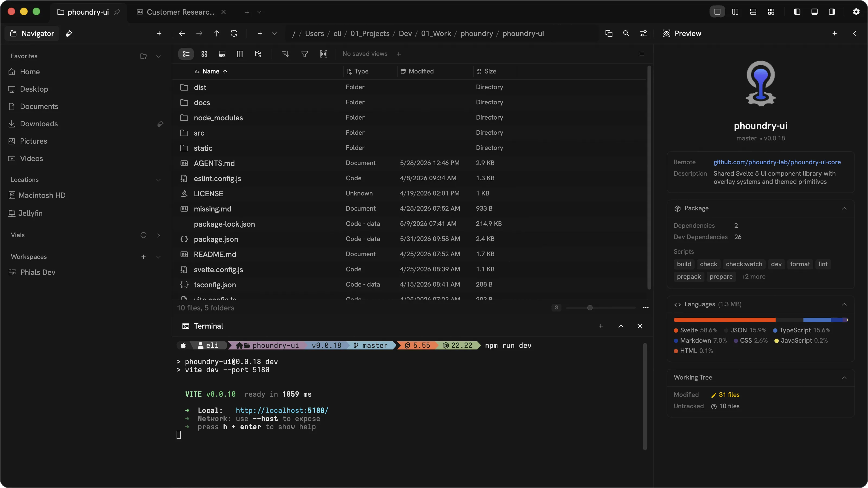This screenshot has width=868, height=488.
Task: Collapse the Locations section
Action: tap(158, 180)
